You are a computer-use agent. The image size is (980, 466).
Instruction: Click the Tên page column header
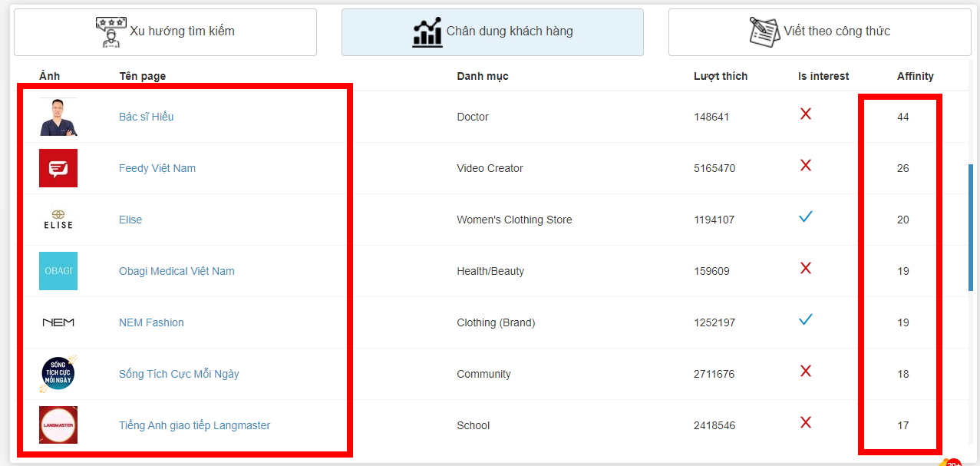pyautogui.click(x=143, y=76)
